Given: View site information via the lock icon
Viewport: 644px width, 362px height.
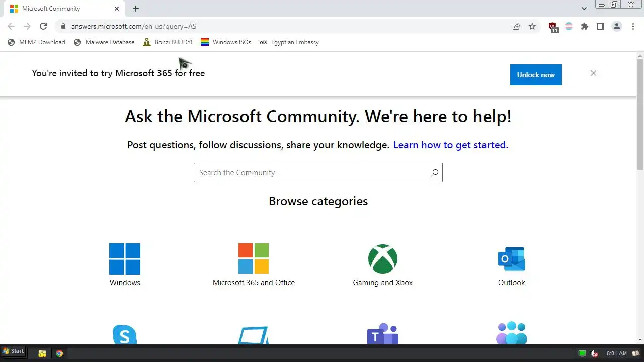Looking at the screenshot, I should coord(63,26).
